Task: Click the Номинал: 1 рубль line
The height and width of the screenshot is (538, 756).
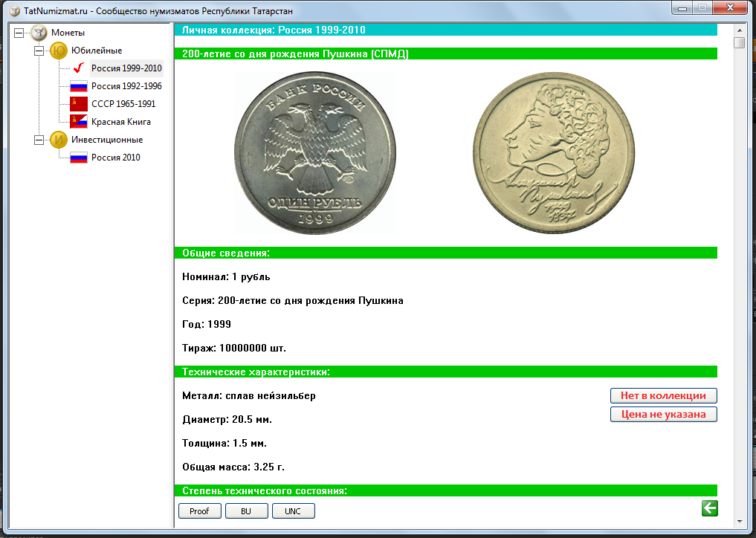Action: 226,276
